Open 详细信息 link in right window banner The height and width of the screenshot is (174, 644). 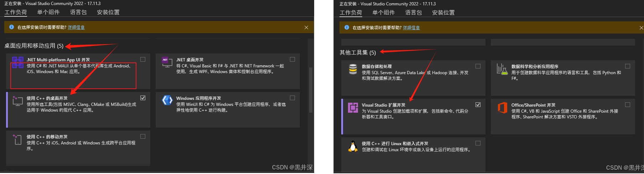[411, 28]
